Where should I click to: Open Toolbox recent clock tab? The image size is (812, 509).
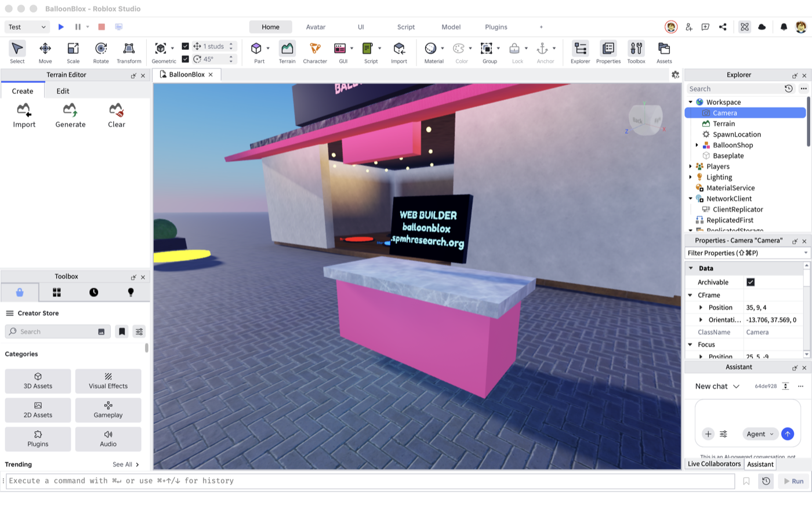(x=93, y=292)
